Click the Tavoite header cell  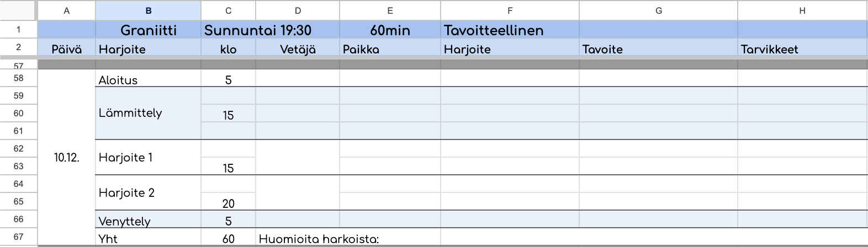658,49
